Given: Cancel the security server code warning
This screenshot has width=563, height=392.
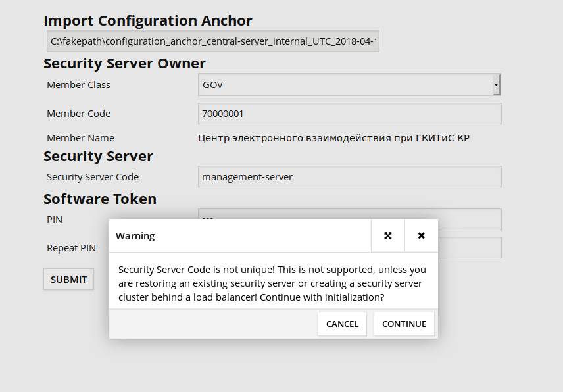Looking at the screenshot, I should [342, 324].
